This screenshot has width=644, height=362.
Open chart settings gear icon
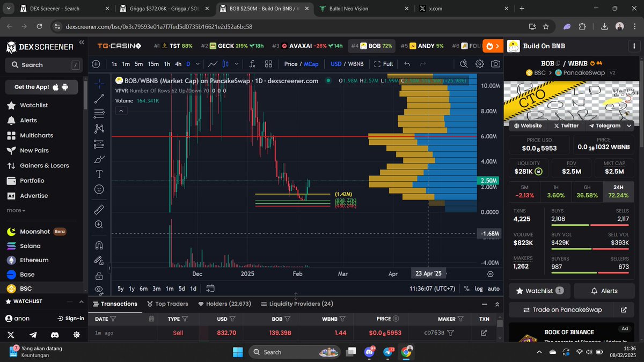480,64
